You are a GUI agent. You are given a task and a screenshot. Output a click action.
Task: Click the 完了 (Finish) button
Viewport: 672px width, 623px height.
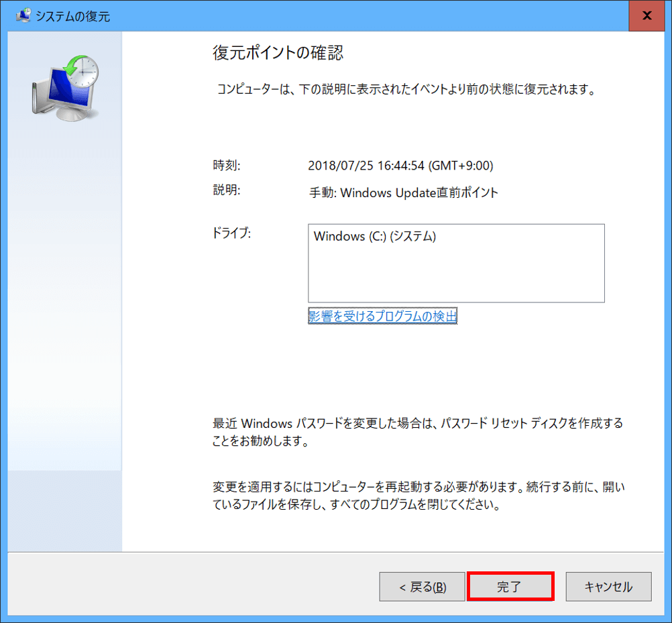point(510,586)
